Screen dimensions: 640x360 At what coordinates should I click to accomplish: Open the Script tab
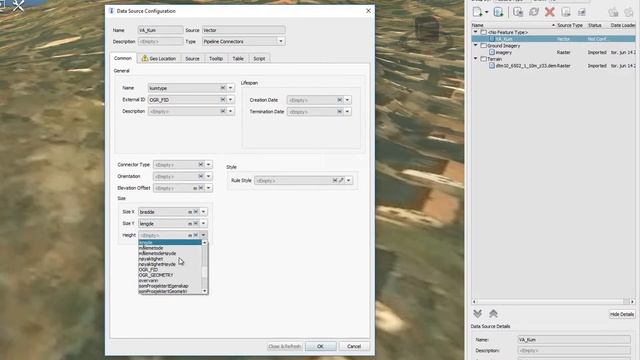259,59
